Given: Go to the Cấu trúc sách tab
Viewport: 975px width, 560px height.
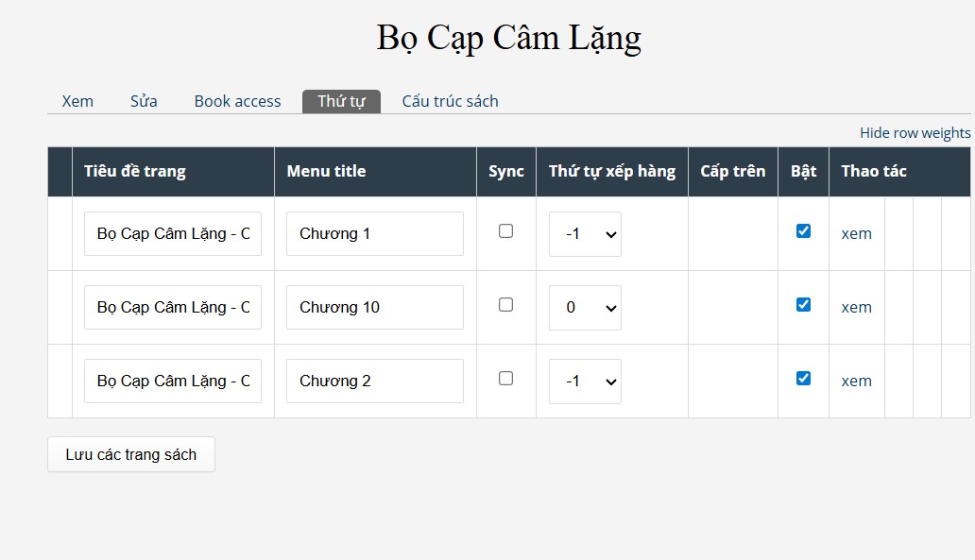Looking at the screenshot, I should (x=451, y=101).
